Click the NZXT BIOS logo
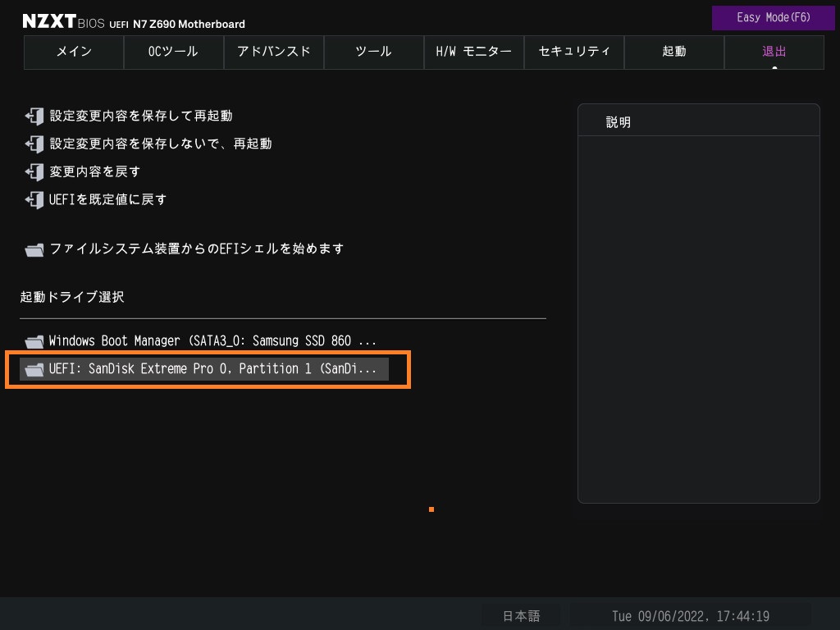Image resolution: width=840 pixels, height=630 pixels. pos(63,21)
